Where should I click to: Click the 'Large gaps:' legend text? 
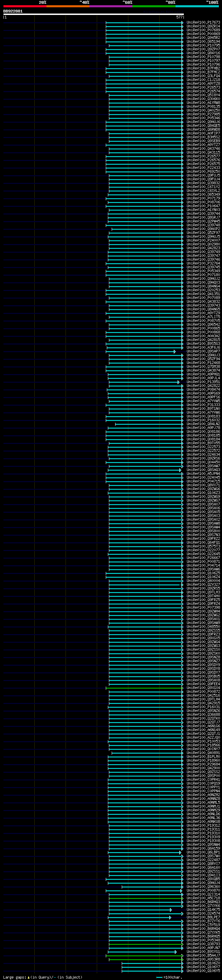pos(15,977)
